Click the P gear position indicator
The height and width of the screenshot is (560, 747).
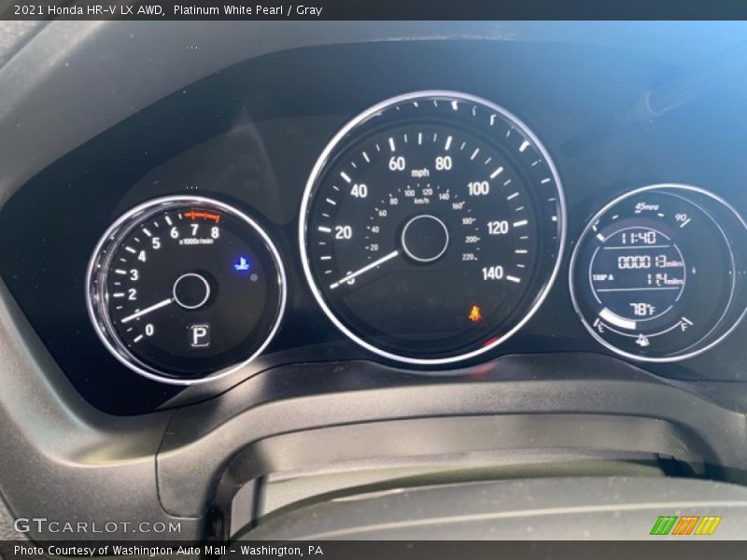tap(200, 335)
